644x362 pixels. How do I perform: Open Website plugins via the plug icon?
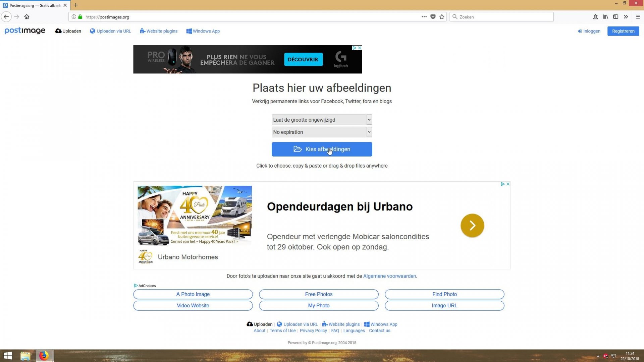(143, 31)
